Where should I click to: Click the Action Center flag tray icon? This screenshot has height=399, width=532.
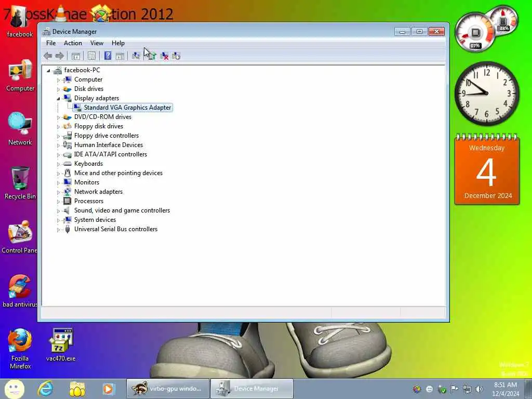(454, 389)
